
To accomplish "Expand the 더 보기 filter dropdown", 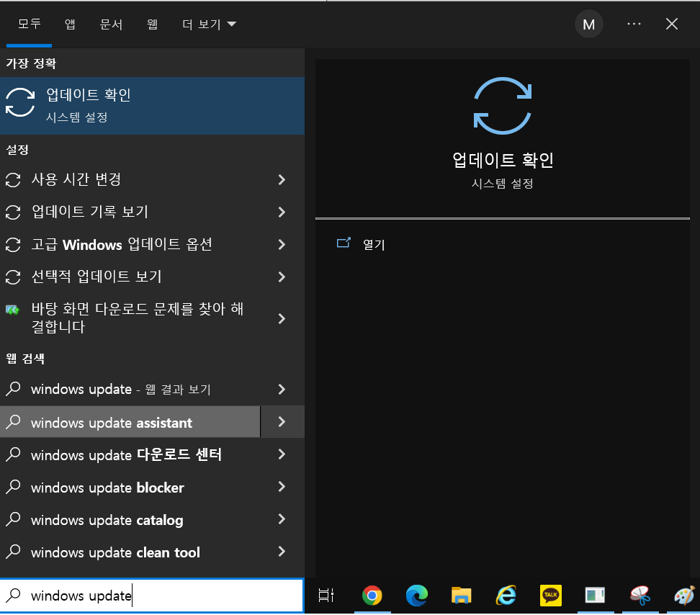I will point(209,24).
